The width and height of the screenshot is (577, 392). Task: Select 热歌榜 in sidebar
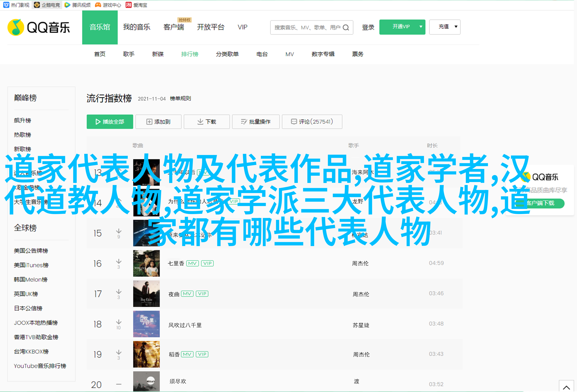click(x=22, y=135)
